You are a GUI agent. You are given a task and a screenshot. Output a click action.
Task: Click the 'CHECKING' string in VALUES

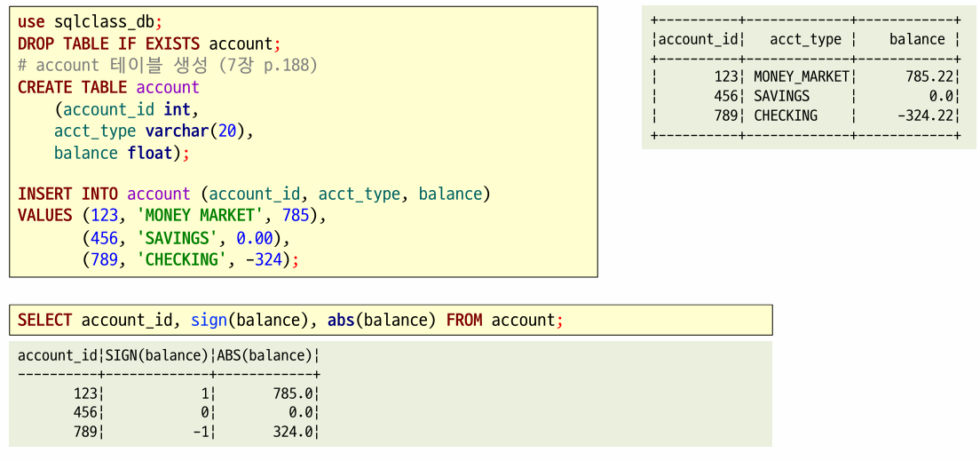pyautogui.click(x=185, y=259)
